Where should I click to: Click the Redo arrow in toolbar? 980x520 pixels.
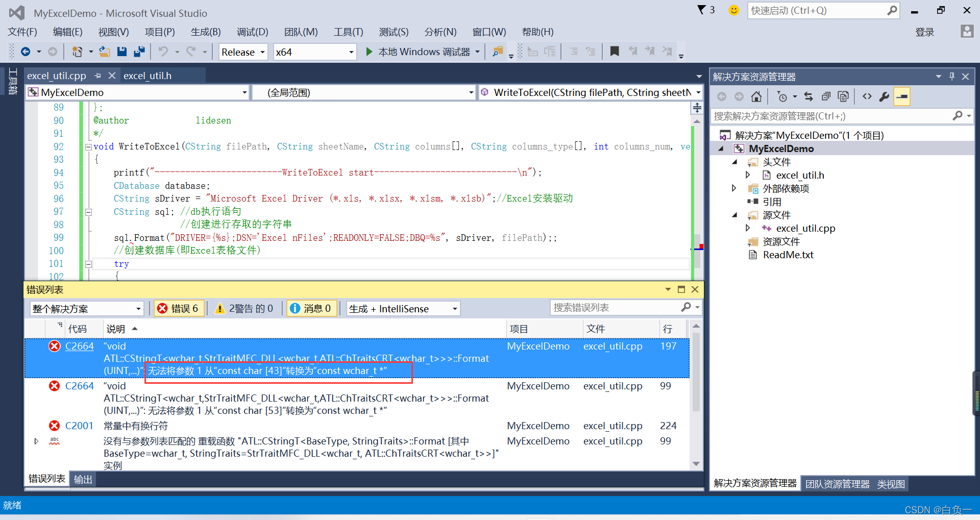pyautogui.click(x=191, y=52)
